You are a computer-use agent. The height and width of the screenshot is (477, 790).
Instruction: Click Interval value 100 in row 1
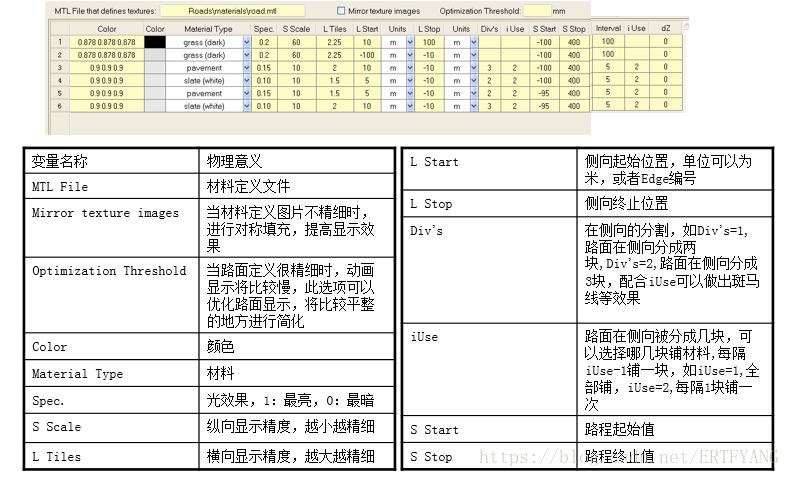click(608, 41)
